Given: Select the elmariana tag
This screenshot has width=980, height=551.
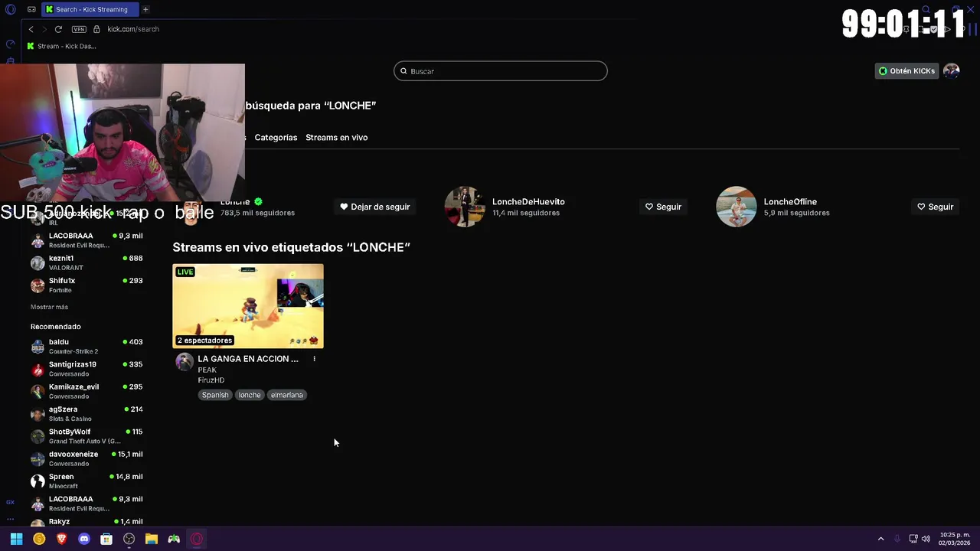Looking at the screenshot, I should point(287,395).
